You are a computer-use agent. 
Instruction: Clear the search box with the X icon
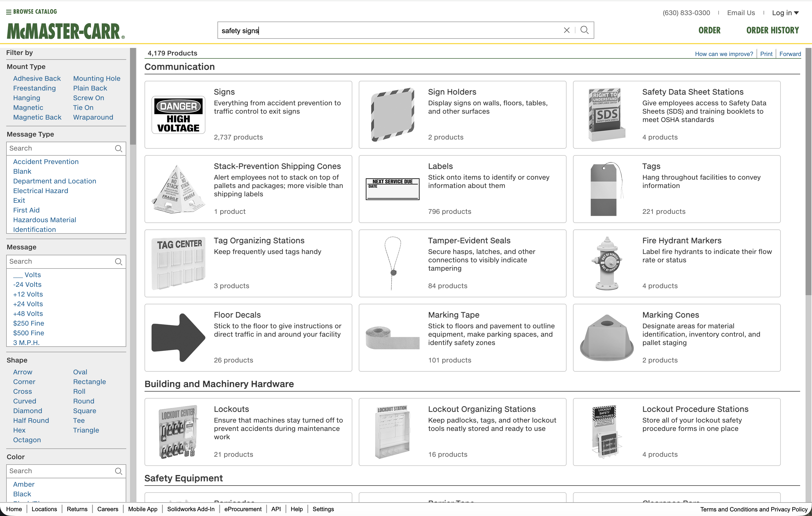click(567, 30)
